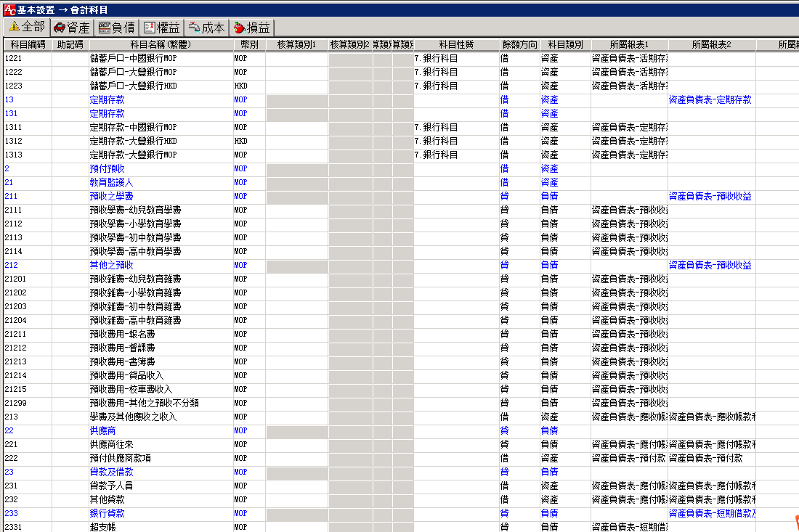The width and height of the screenshot is (799, 532).
Task: Click the 供應商 account row
Action: (102, 431)
